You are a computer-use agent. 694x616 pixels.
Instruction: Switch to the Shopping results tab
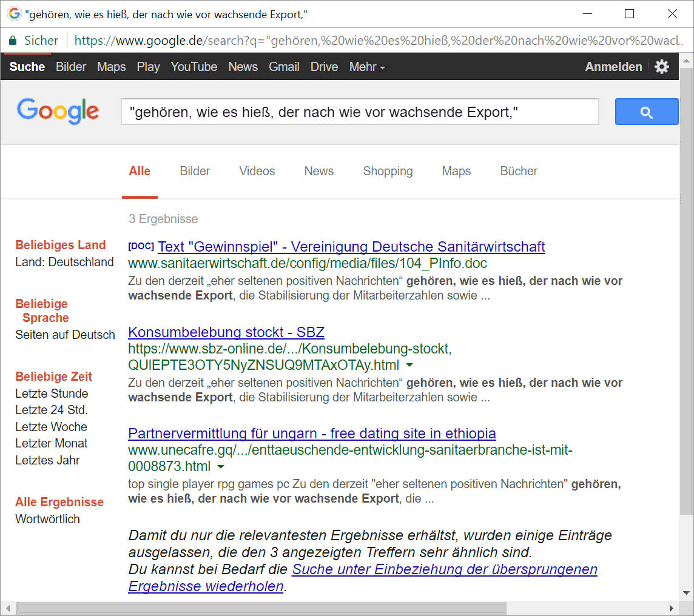[x=388, y=171]
